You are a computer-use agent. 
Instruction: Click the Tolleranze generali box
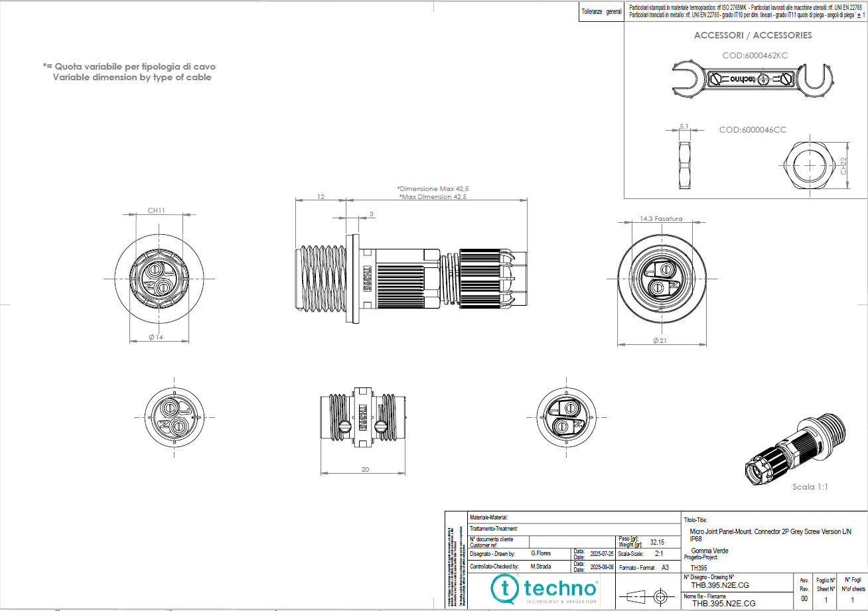click(x=601, y=11)
